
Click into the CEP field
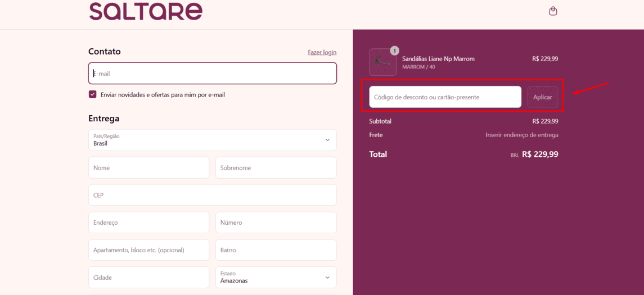(x=212, y=195)
